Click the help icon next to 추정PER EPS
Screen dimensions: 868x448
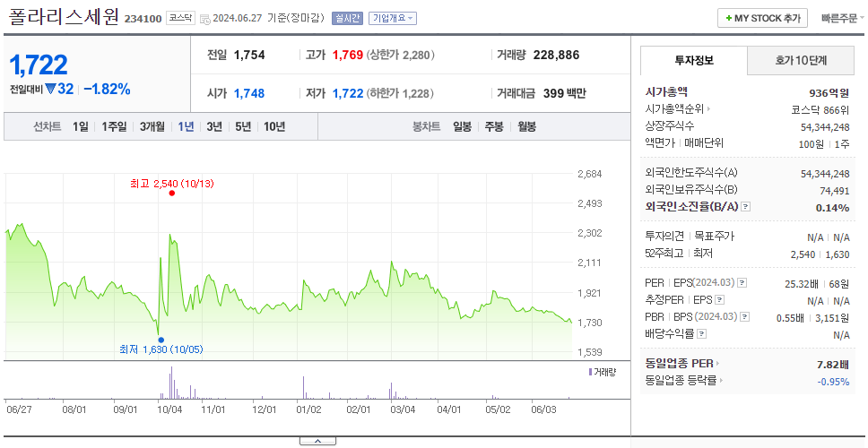[719, 300]
